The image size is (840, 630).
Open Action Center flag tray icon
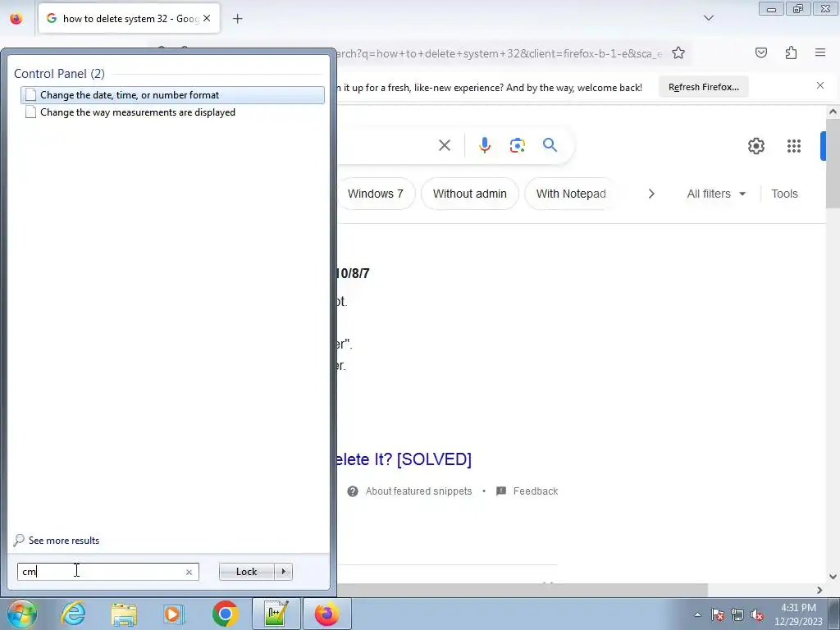click(x=718, y=614)
